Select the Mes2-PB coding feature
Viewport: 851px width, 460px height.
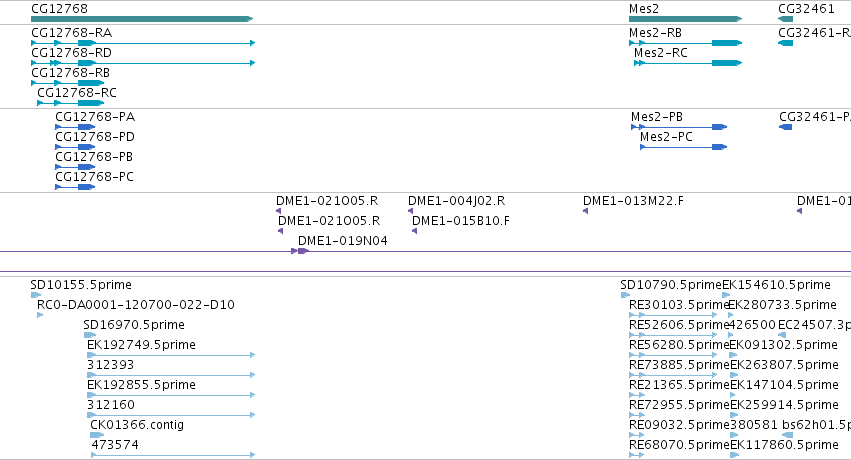[679, 127]
